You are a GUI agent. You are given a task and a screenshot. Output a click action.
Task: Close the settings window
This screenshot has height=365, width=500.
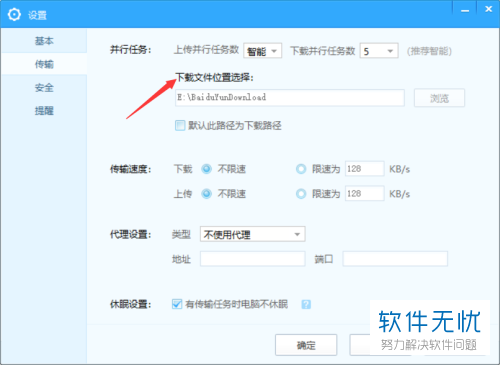(488, 10)
